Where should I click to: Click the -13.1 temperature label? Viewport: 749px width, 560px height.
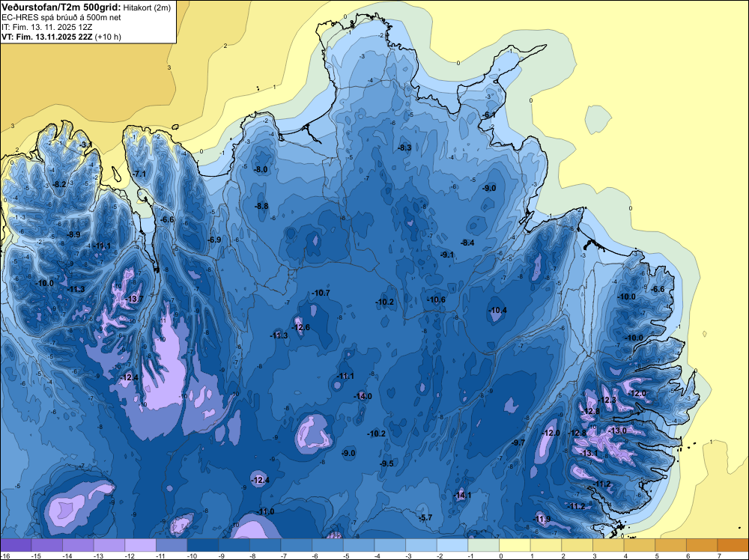click(x=589, y=454)
